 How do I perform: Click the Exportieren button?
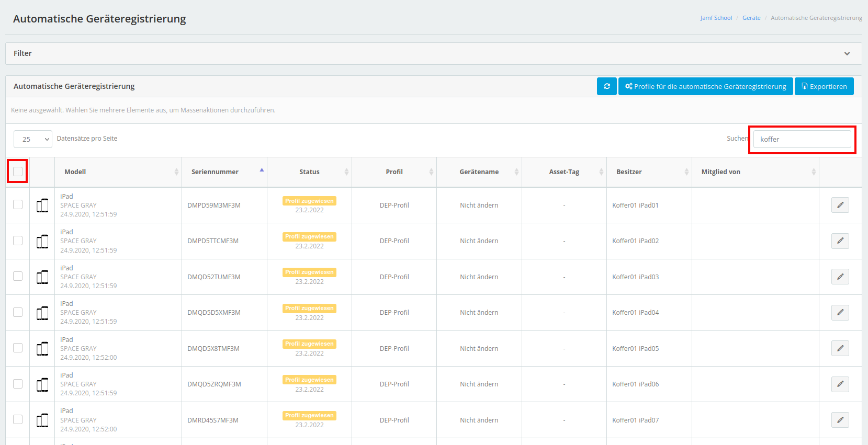(824, 86)
